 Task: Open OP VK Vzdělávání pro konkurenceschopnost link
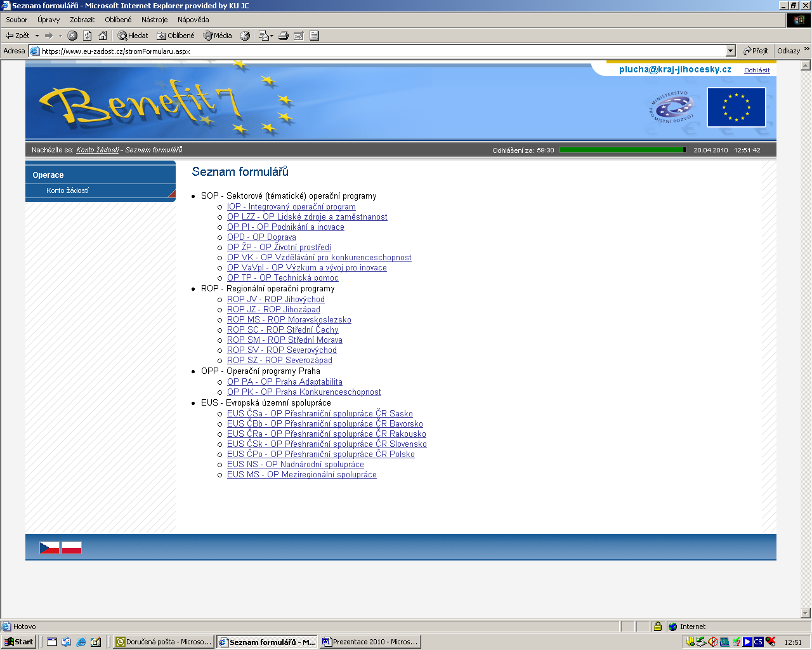[x=319, y=258]
